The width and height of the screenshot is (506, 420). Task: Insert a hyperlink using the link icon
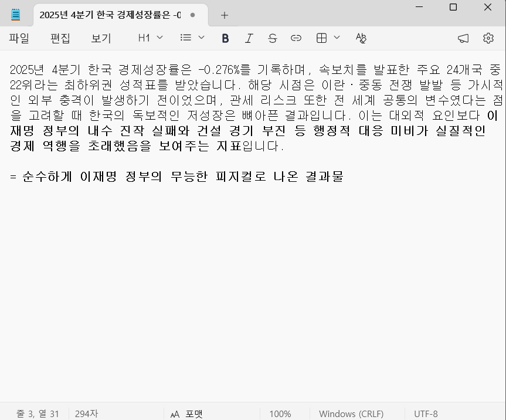click(x=296, y=38)
